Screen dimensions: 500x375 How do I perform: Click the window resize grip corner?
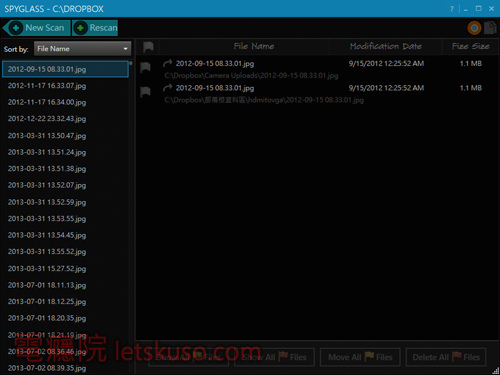pos(496,371)
